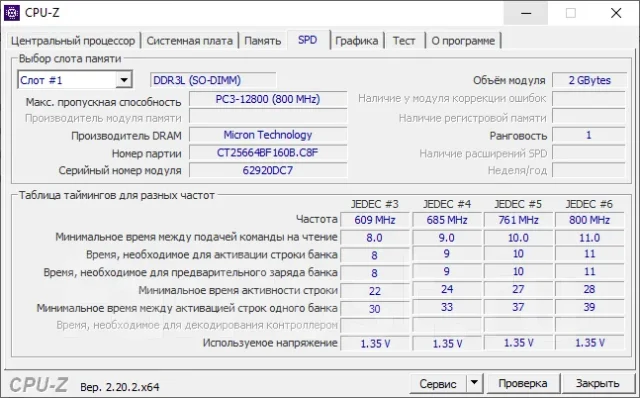640x398 pixels.
Task: Minimize the CPU-Z window
Action: point(526,13)
